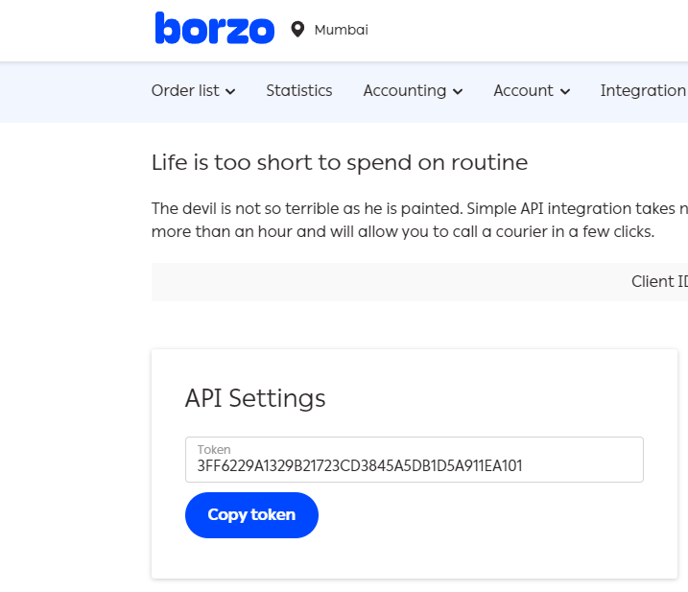Click the Client ID label
688x592 pixels.
659,281
